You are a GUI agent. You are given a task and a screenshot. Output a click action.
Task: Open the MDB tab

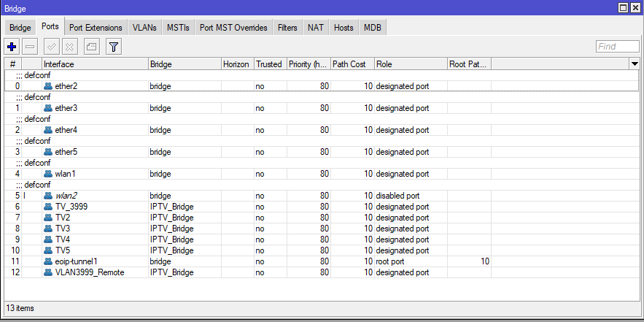[372, 28]
